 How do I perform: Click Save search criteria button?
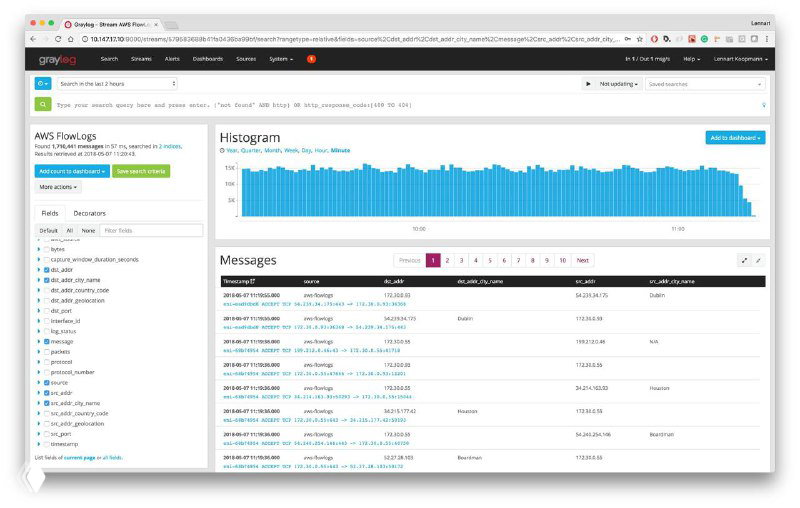[x=141, y=171]
